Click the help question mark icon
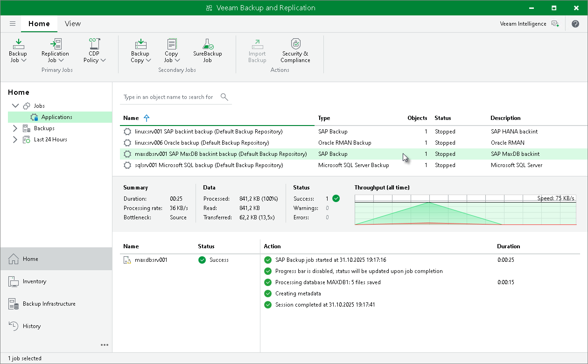The image size is (588, 364). [575, 24]
